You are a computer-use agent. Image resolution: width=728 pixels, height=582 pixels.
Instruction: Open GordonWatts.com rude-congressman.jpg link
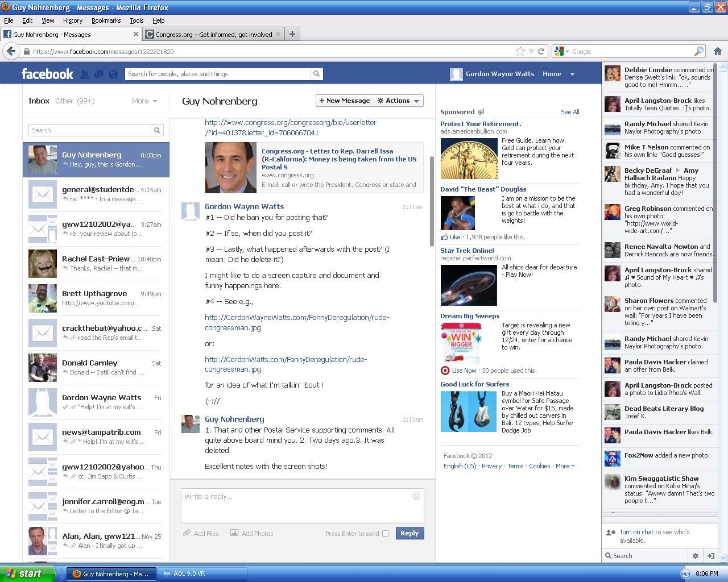click(x=286, y=364)
